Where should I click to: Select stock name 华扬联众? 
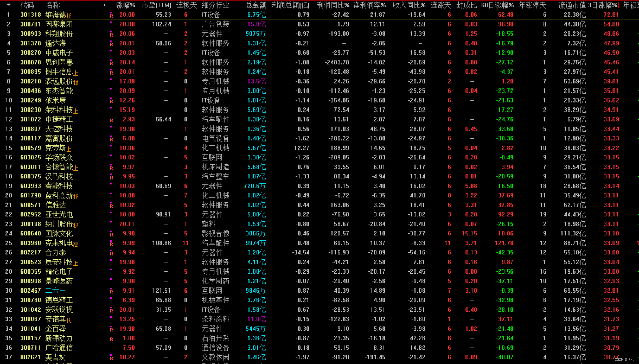coord(59,157)
